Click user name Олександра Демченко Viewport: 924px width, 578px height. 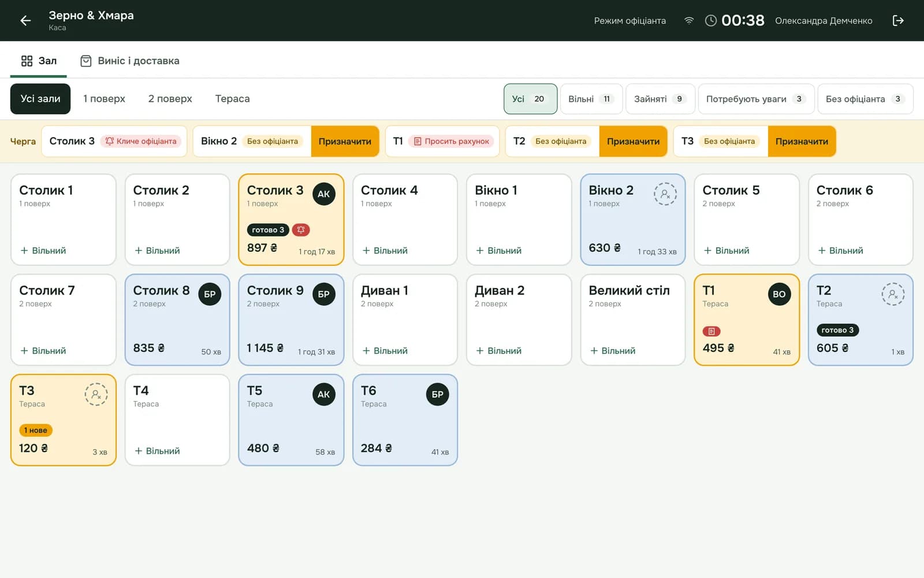point(824,21)
